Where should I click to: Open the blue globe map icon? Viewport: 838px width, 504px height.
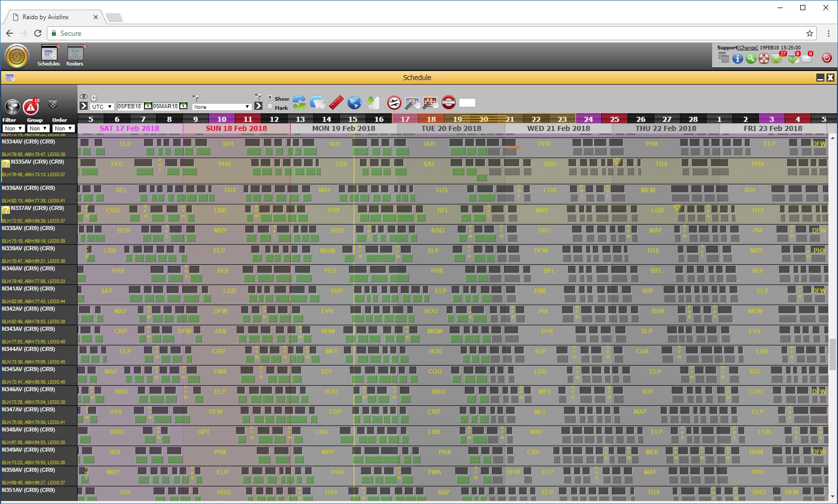355,103
